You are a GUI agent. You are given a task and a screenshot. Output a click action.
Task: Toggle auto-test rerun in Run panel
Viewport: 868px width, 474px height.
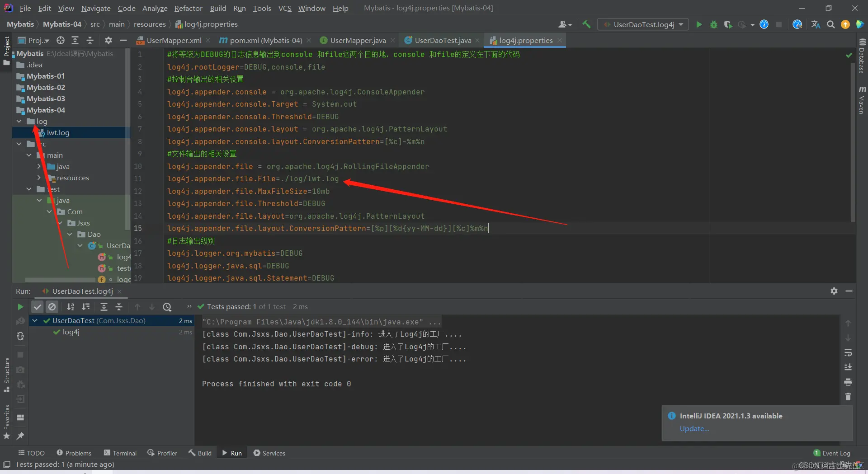[20, 336]
